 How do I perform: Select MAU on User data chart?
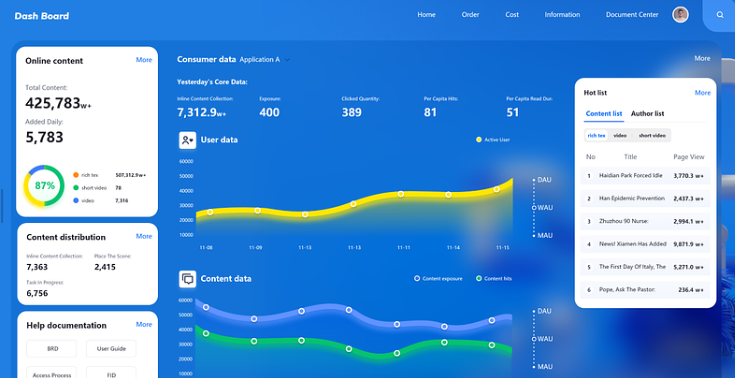544,235
